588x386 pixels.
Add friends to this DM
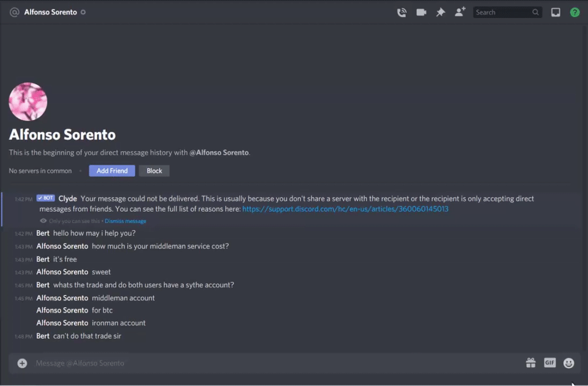(x=460, y=12)
